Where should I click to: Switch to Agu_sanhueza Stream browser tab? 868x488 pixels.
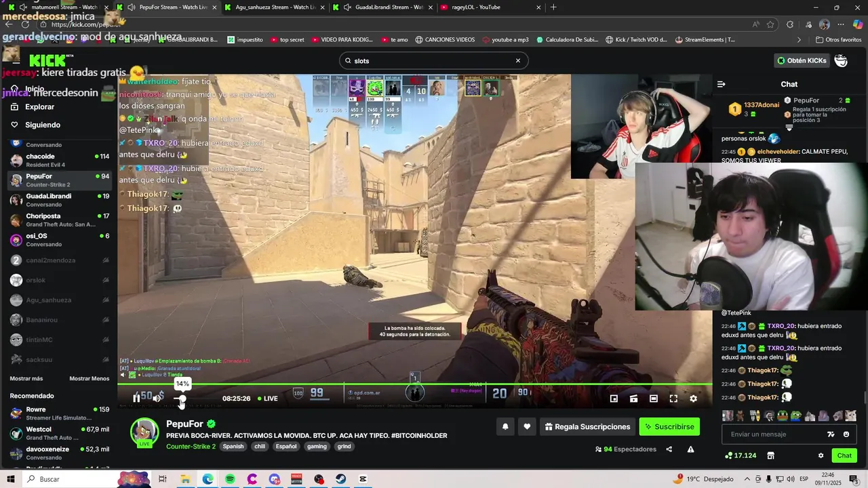pos(276,7)
